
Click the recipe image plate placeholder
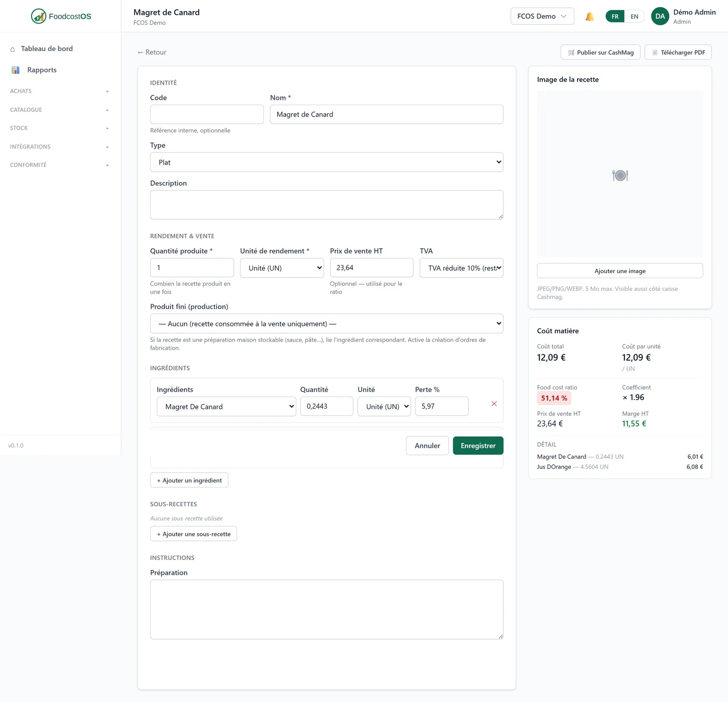click(x=620, y=175)
